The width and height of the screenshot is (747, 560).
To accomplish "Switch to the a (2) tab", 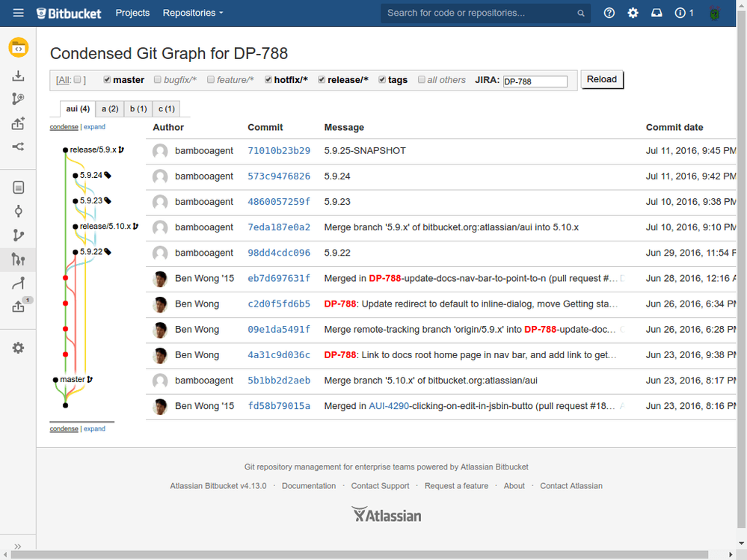I will pyautogui.click(x=110, y=108).
